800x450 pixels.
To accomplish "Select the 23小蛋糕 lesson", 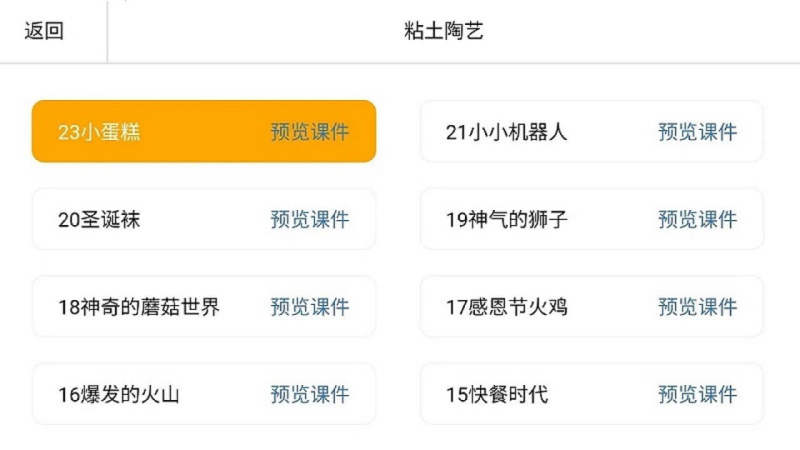I will pos(99,132).
